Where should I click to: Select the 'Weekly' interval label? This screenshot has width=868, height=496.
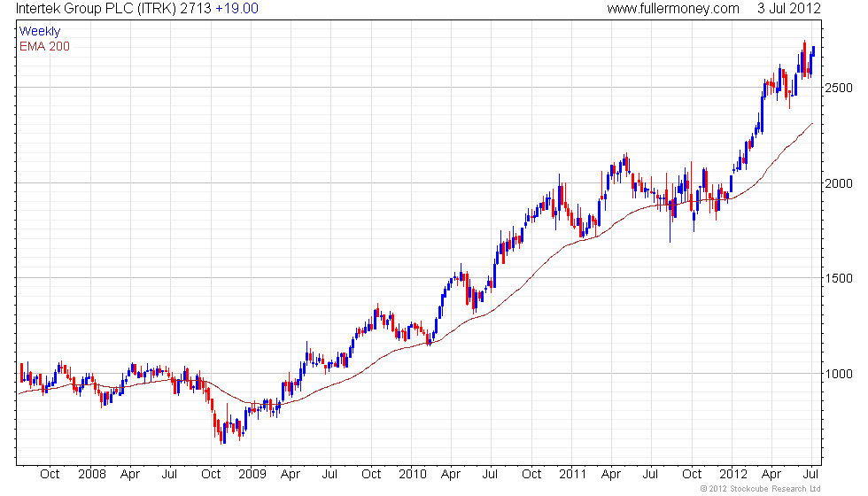point(39,31)
